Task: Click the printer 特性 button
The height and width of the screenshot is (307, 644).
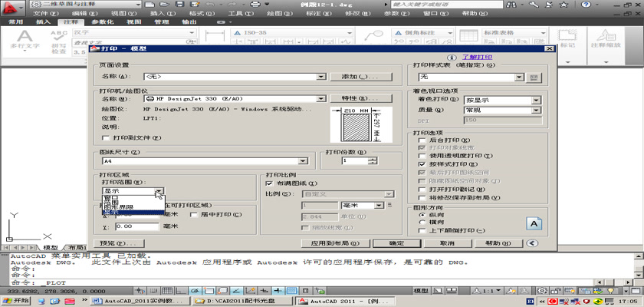Action: 361,99
